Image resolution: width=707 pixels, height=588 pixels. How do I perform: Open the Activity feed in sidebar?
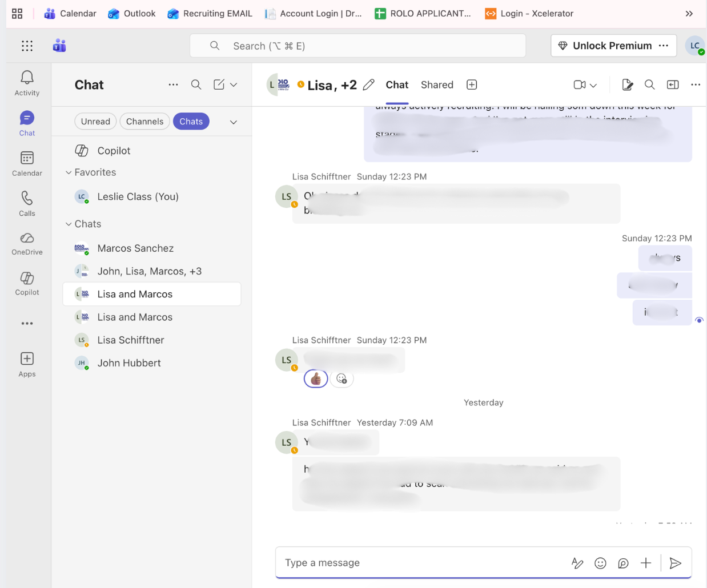click(27, 83)
